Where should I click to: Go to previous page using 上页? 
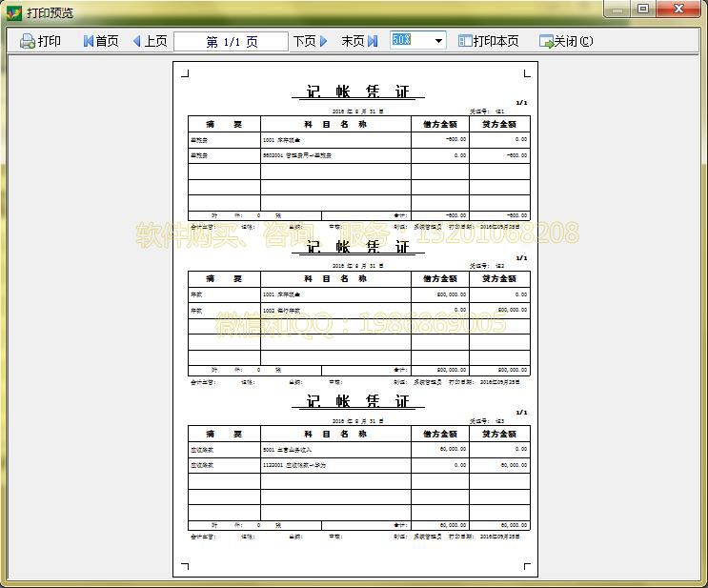150,41
